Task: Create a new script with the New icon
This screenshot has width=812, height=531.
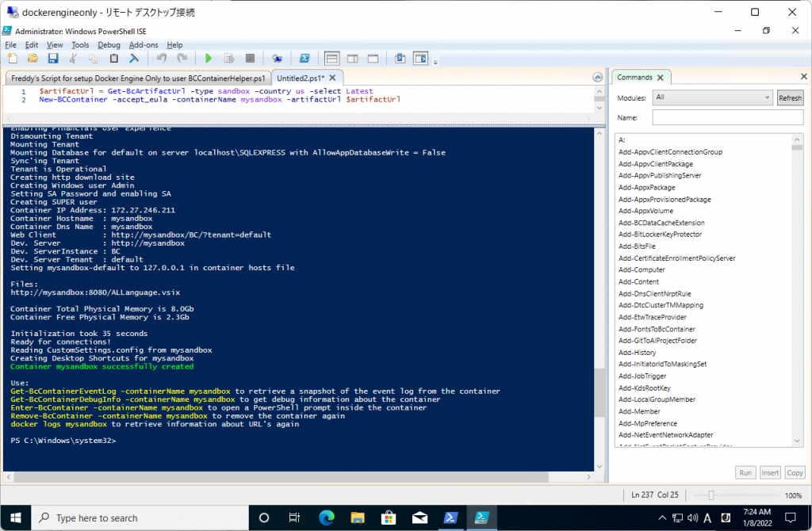Action: coord(13,59)
